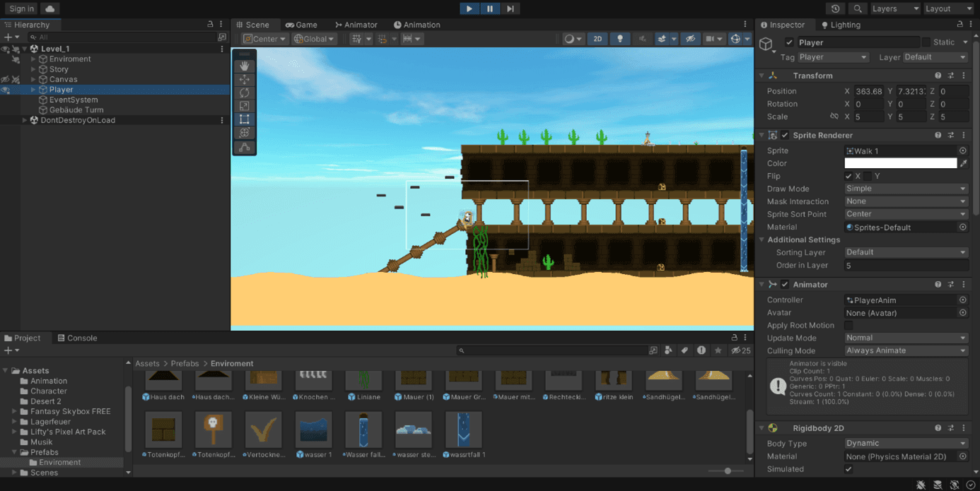Click the white Color swatch

(900, 163)
